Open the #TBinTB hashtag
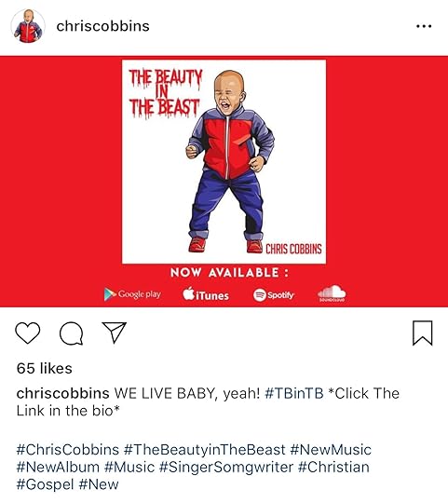 tap(294, 393)
